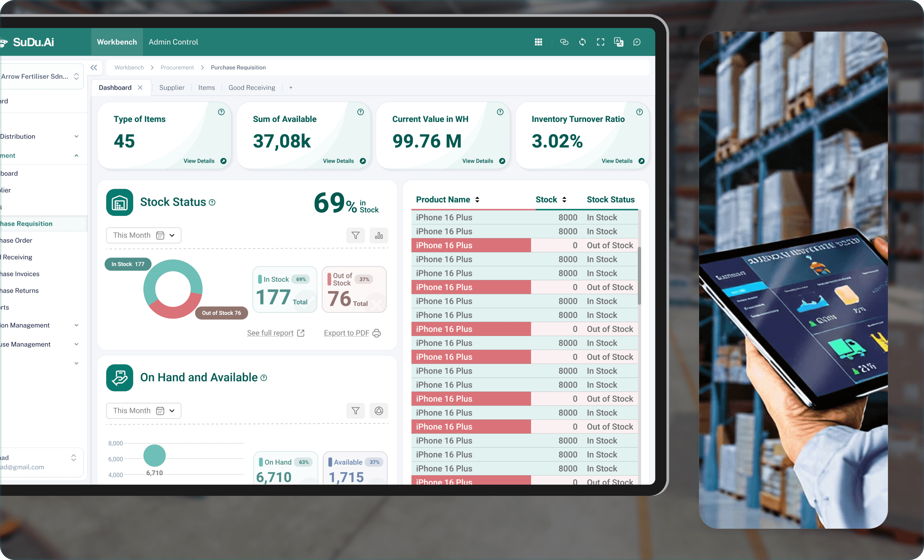Show help for Inventory Turnover Ratio card
Screen dimensions: 924x560
(639, 112)
